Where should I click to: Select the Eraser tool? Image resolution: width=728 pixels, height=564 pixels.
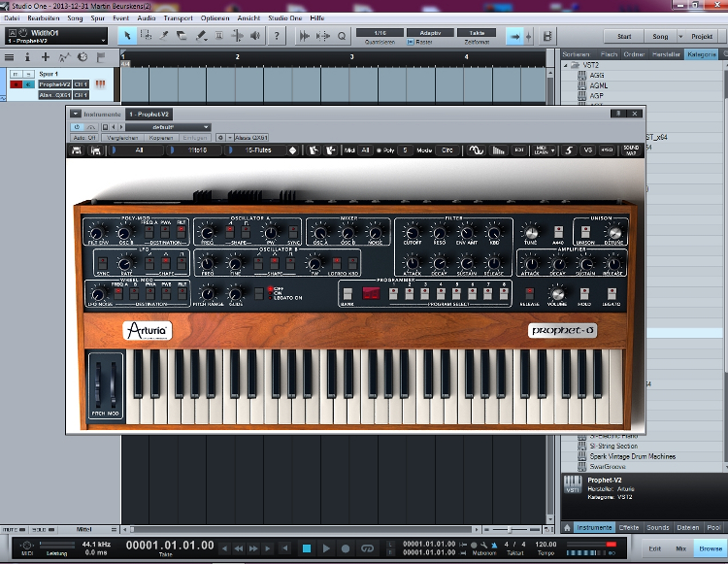(x=182, y=36)
